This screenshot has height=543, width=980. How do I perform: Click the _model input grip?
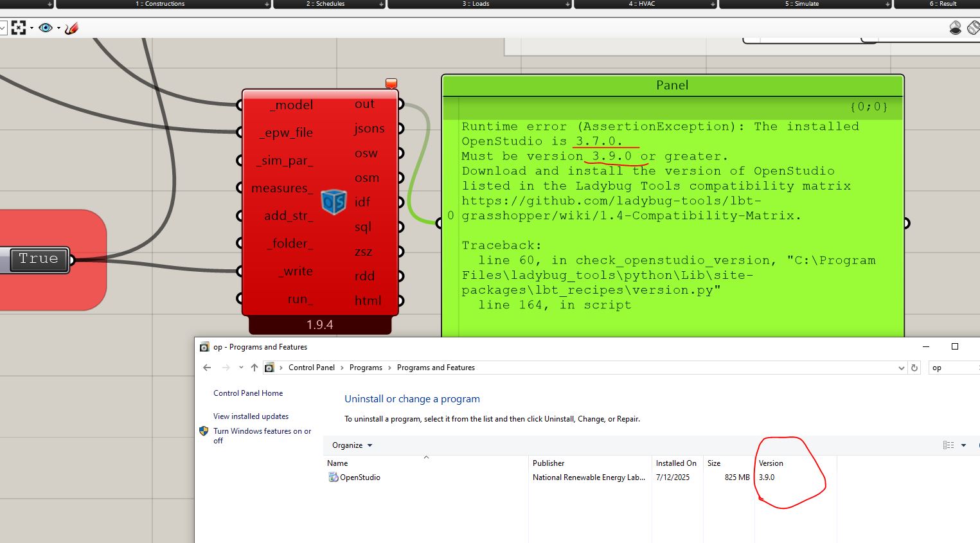240,105
